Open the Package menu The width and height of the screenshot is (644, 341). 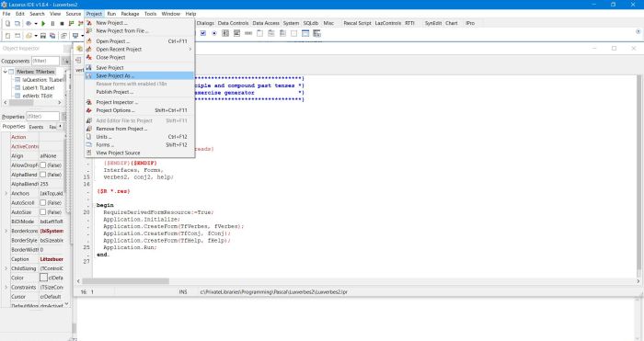pyautogui.click(x=130, y=14)
